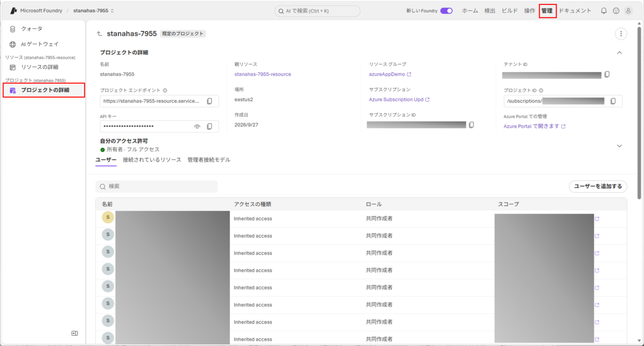Copy the project ID
This screenshot has width=644, height=346.
coord(613,101)
